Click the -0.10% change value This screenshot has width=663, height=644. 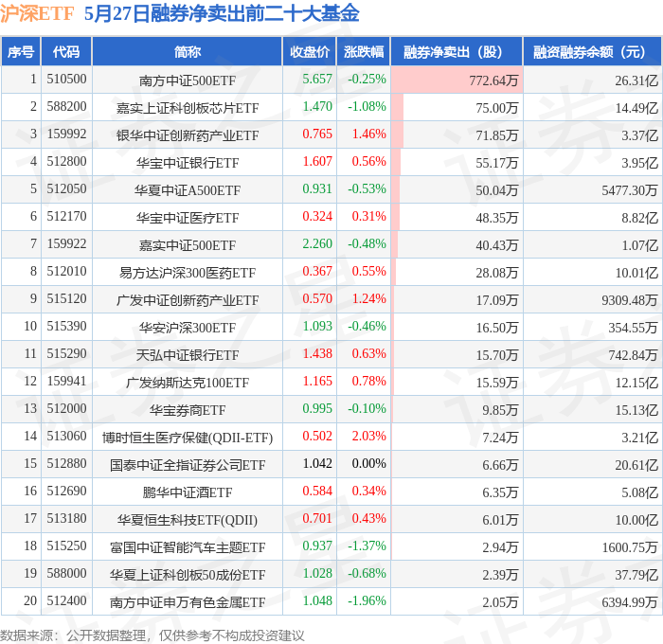[x=367, y=409]
